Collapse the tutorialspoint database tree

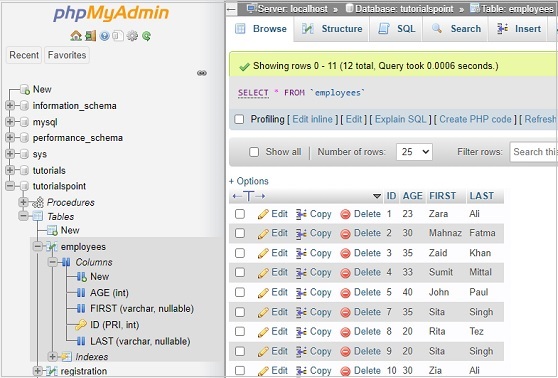coord(10,186)
